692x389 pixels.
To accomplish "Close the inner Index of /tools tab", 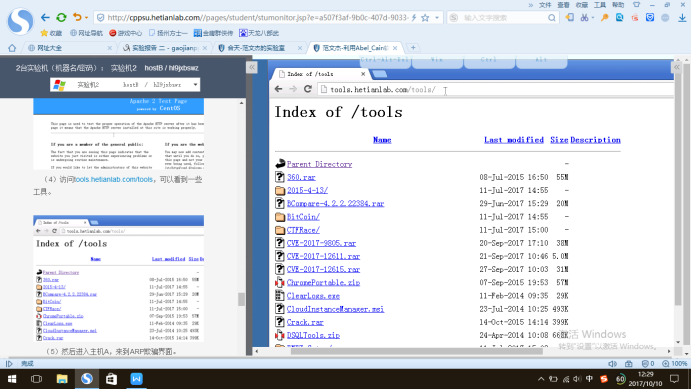I will pyautogui.click(x=363, y=74).
